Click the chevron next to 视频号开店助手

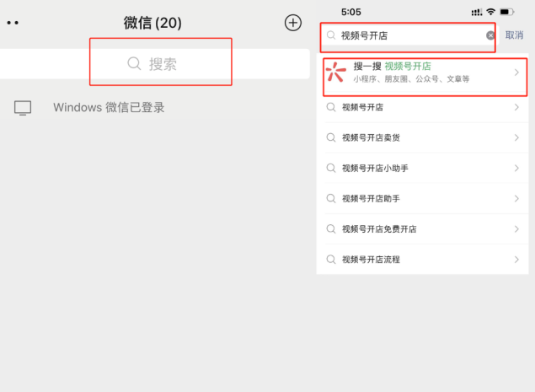[516, 198]
